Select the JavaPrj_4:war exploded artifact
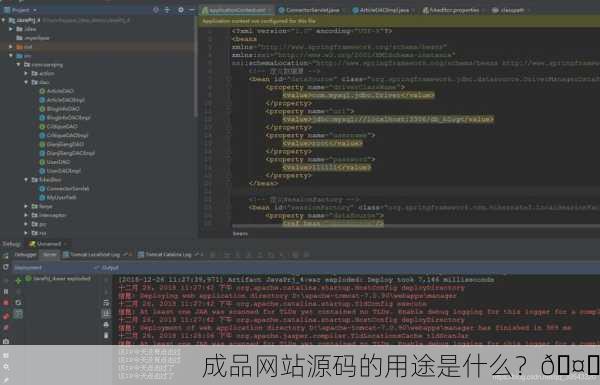 click(58, 279)
